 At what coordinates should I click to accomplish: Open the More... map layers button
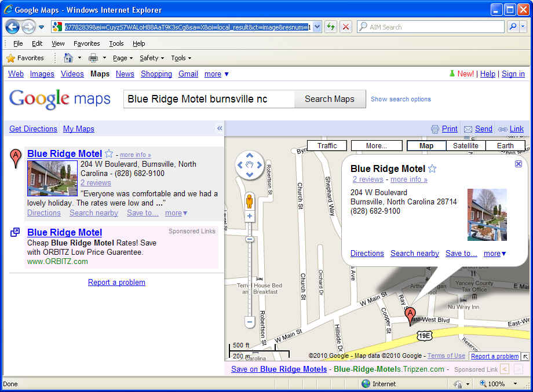377,146
